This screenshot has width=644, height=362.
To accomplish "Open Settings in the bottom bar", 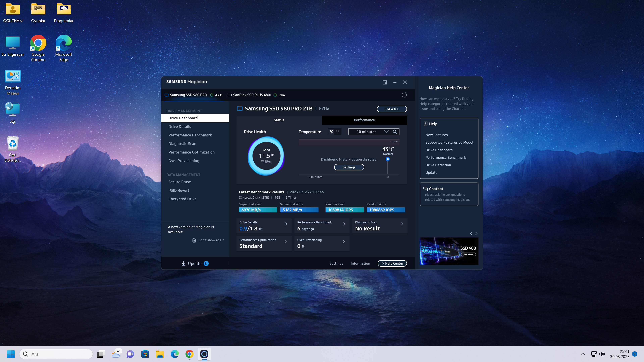I will [x=336, y=263].
